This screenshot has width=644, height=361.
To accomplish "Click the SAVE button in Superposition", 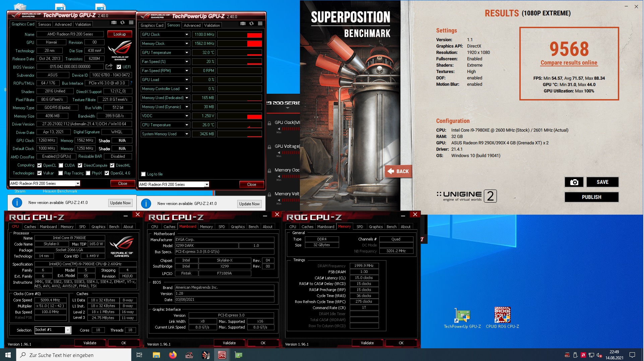I will (x=602, y=182).
